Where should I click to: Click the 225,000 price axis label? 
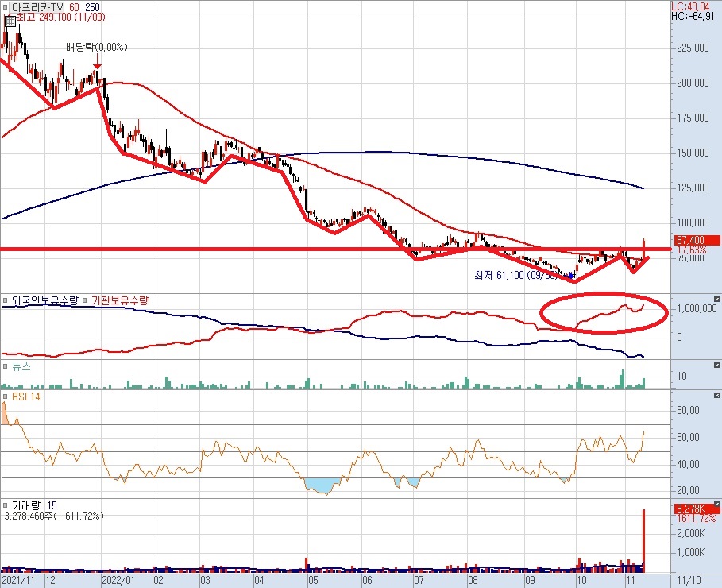(x=693, y=48)
